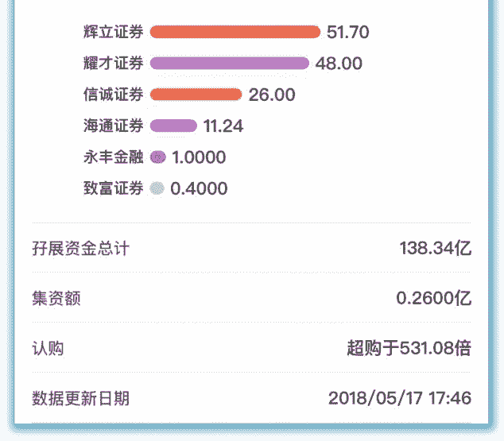Click the 耀才证券 purple bar
The image size is (504, 441).
point(229,64)
